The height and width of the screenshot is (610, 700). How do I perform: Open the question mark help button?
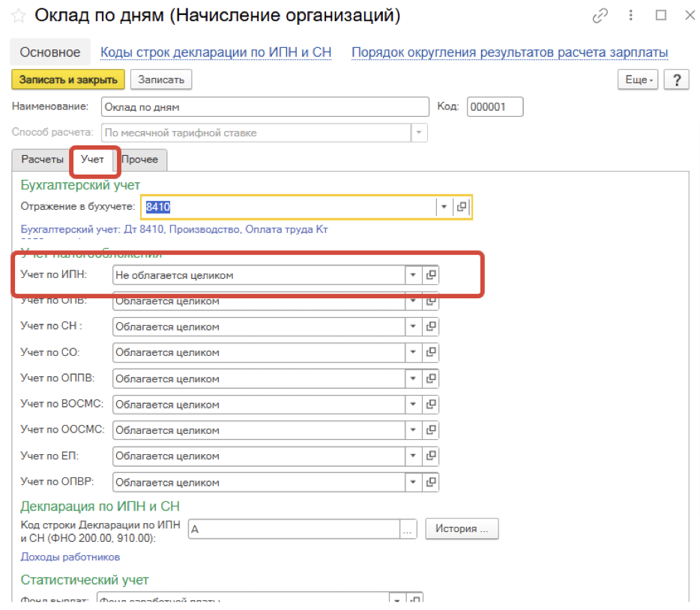pyautogui.click(x=676, y=79)
